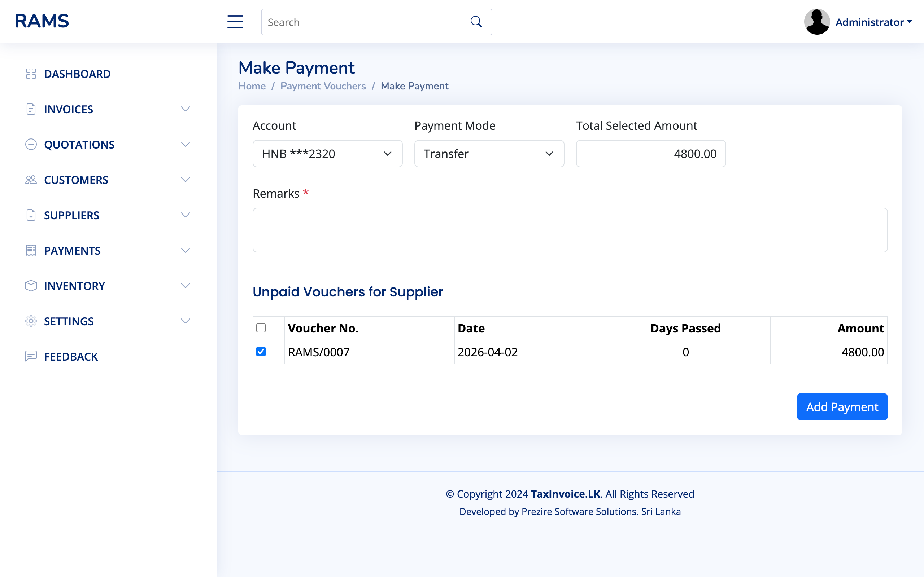The image size is (924, 577).
Task: Open the Administrator account menu
Action: (873, 22)
